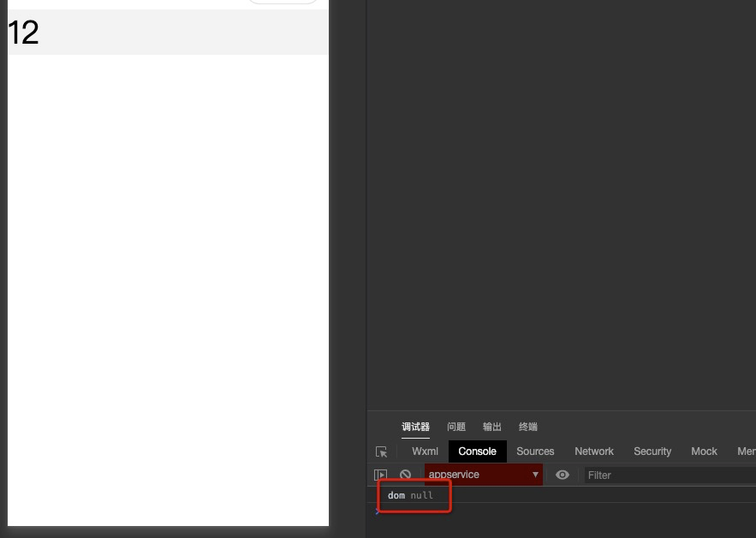Open the Live Expressions eye icon
Image resolution: width=756 pixels, height=538 pixels.
click(563, 474)
